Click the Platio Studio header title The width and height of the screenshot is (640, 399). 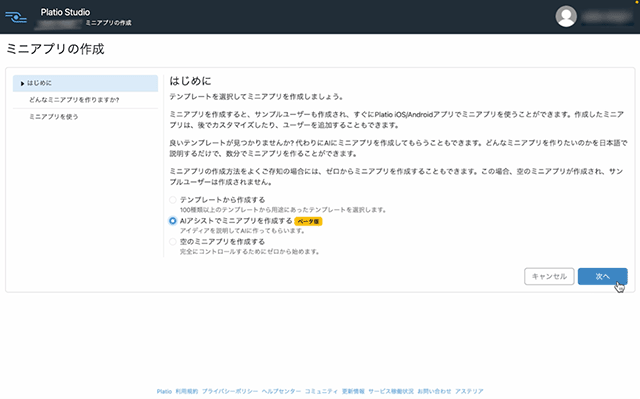(65, 12)
